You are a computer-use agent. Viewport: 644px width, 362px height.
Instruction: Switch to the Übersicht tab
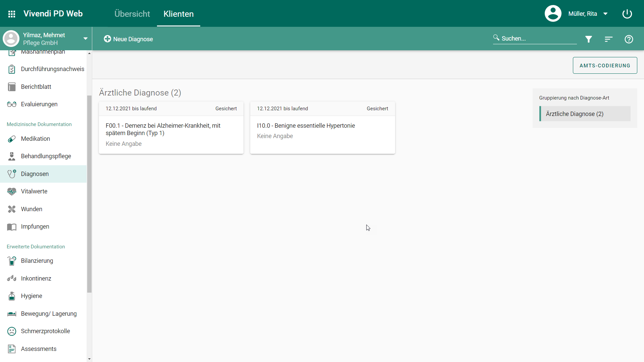coord(132,14)
